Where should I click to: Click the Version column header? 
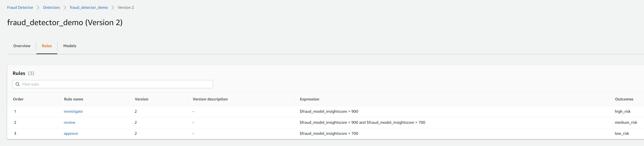(141, 99)
